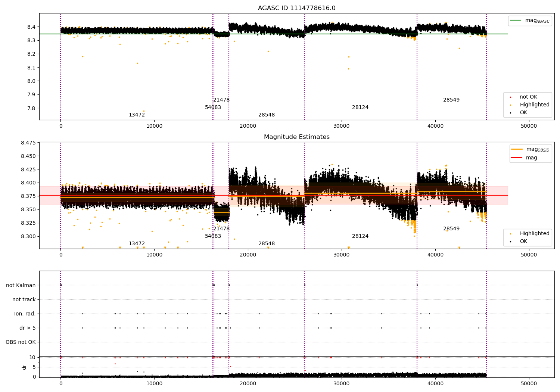Image resolution: width=560 pixels, height=392 pixels.
Task: Select 'Highlighted' in the top plot legend
Action: (534, 105)
